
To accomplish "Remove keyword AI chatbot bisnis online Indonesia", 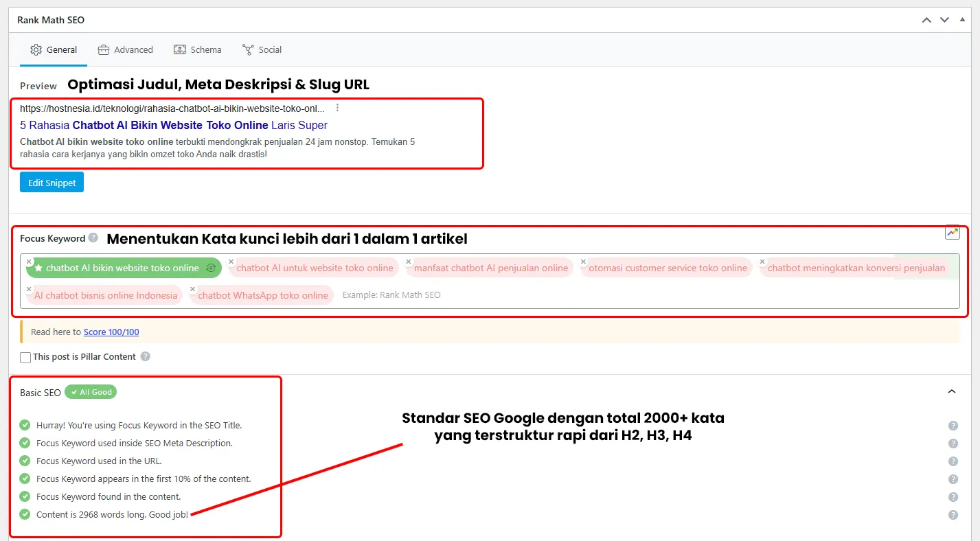I will click(x=29, y=289).
